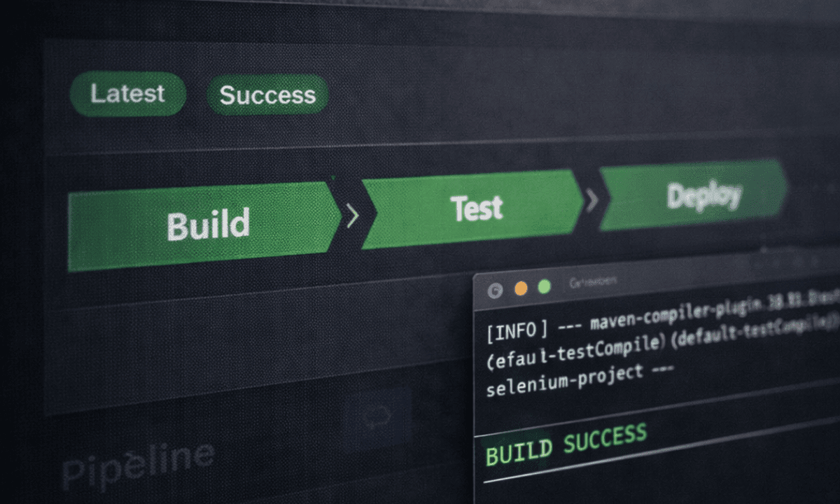Click the selenium-project log line

[x=580, y=381]
